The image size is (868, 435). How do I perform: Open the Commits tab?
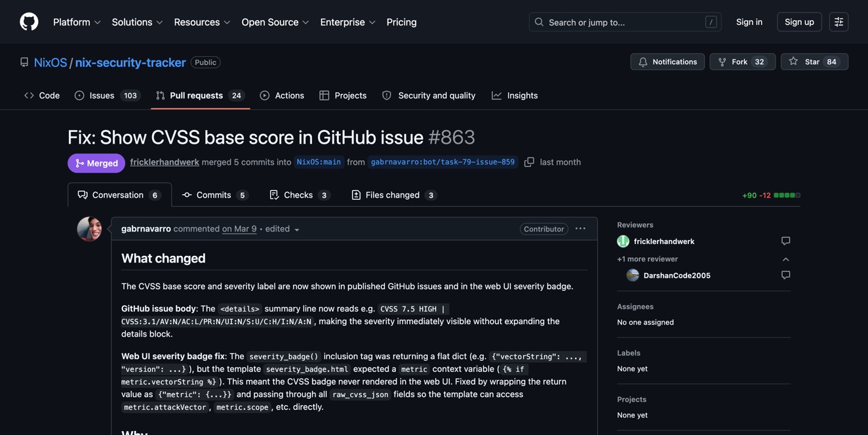pyautogui.click(x=215, y=195)
